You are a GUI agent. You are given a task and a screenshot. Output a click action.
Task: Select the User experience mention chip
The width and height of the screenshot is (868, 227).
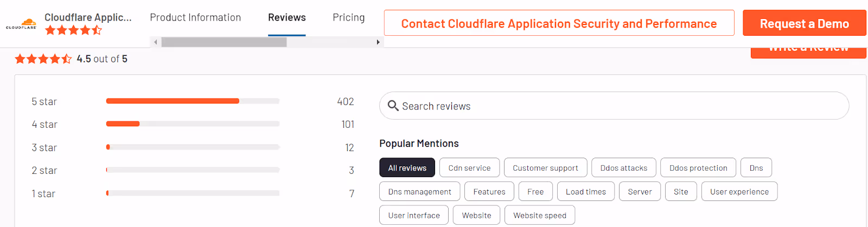[739, 192]
